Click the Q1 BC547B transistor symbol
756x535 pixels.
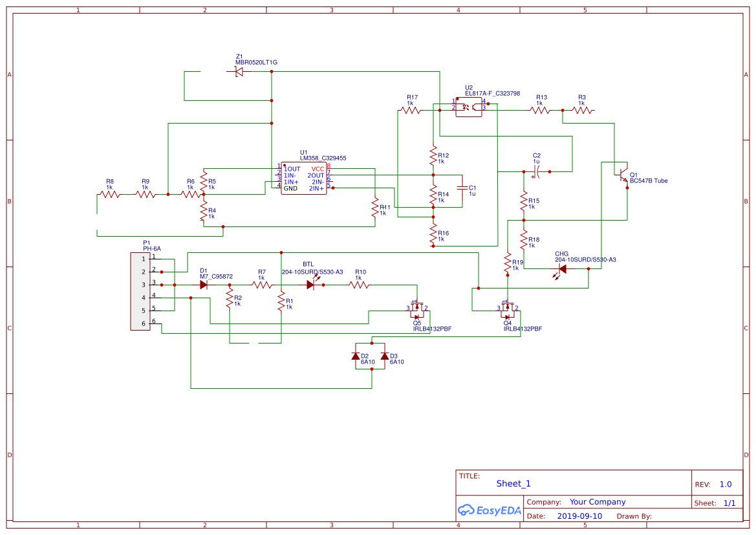click(x=623, y=175)
